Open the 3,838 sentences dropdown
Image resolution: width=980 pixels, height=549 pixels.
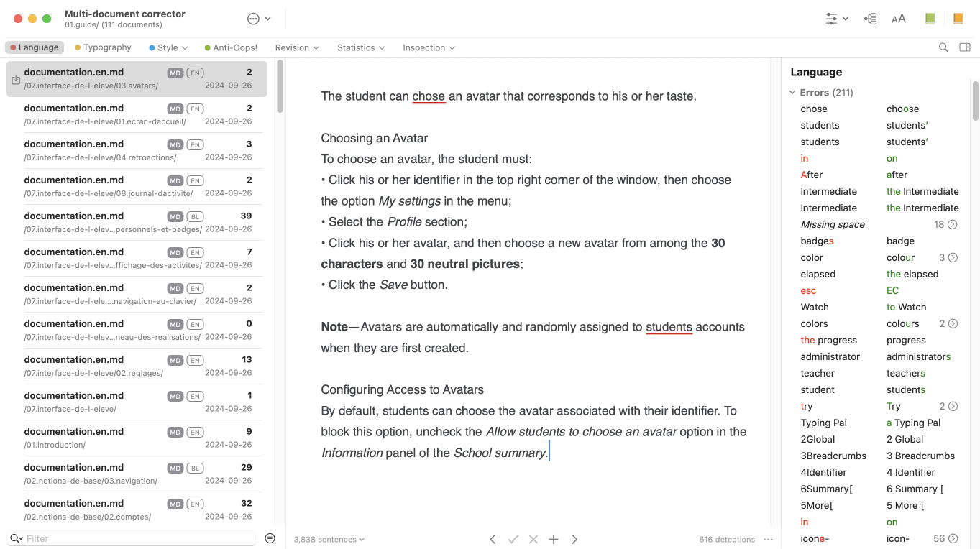[x=329, y=539]
